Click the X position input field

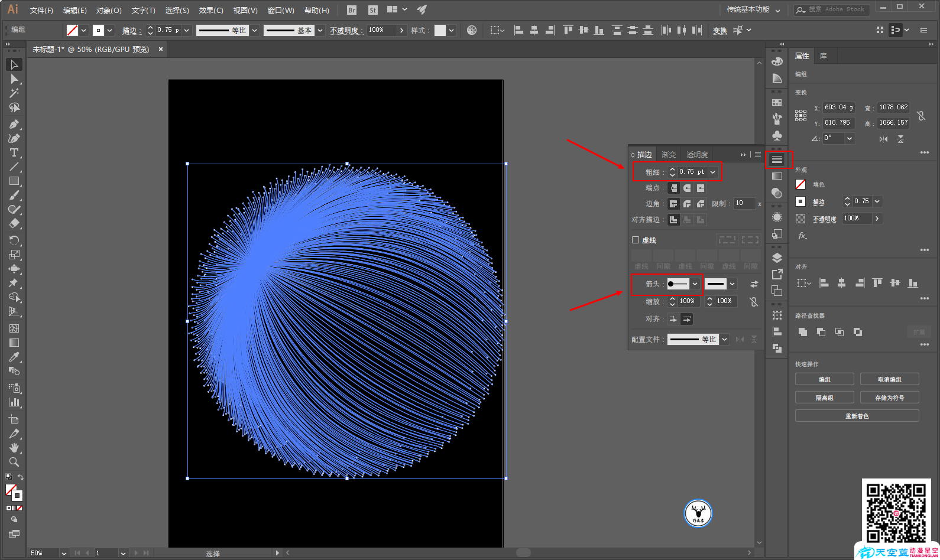pyautogui.click(x=839, y=108)
